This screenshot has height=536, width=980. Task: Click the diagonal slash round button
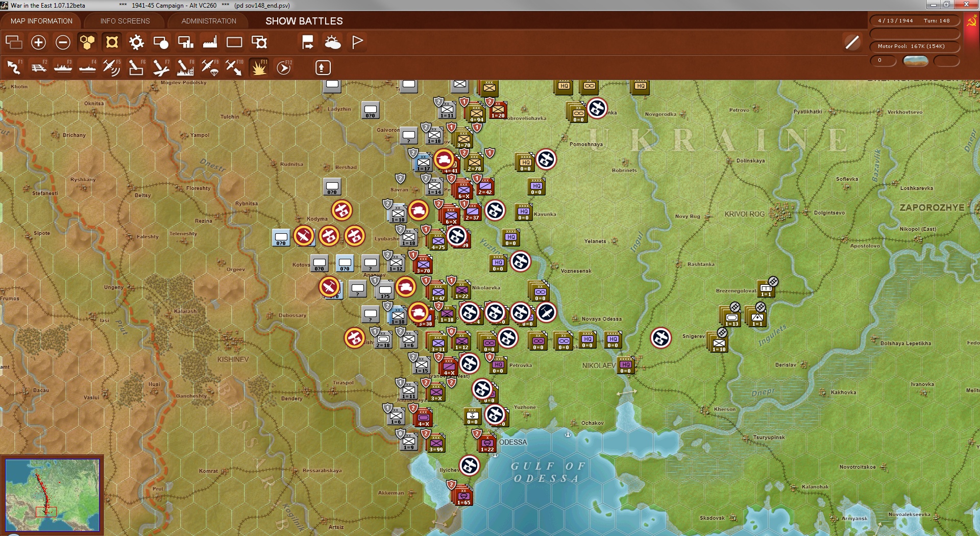point(852,42)
